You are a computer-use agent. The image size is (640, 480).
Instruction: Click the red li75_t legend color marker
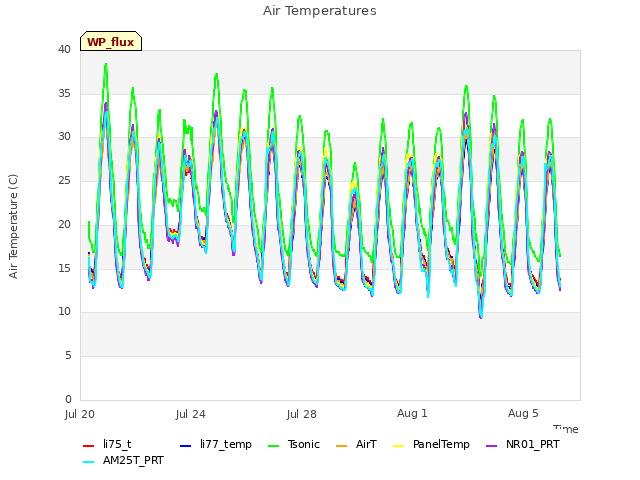[x=89, y=446]
